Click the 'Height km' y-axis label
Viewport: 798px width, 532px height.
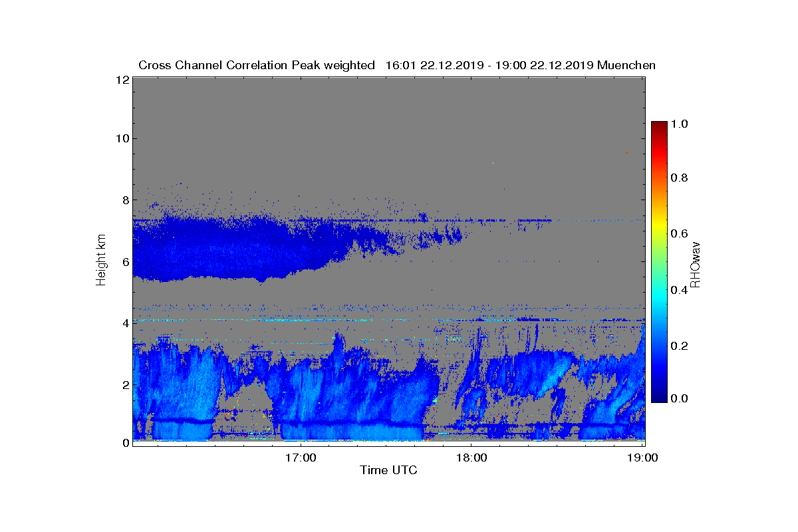(x=101, y=261)
